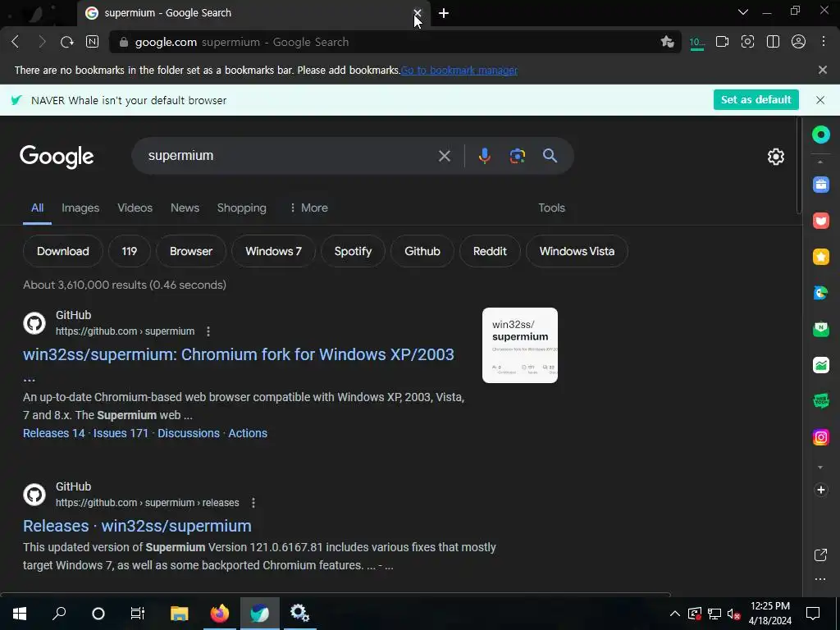Add a new sidebar app with plus
Screen dimensions: 840x630
[820, 490]
